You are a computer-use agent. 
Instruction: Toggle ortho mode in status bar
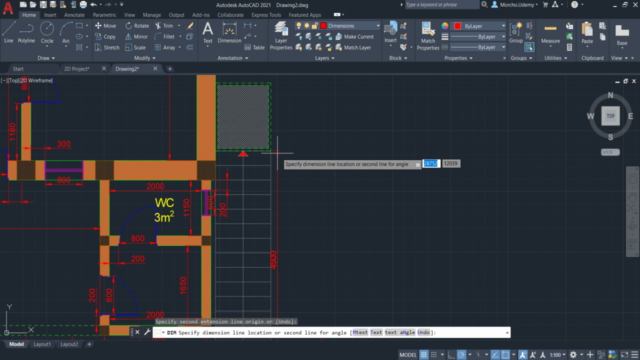451,354
